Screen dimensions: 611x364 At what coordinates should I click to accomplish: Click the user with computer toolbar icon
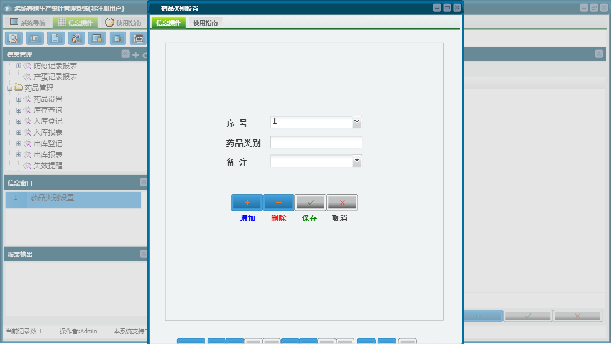click(76, 38)
